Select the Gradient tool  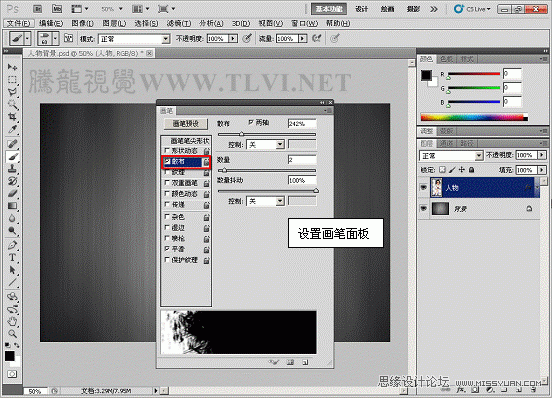[12, 206]
